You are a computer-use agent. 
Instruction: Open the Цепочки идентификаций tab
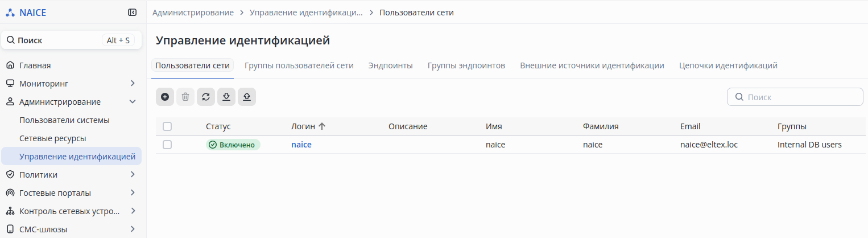click(728, 65)
